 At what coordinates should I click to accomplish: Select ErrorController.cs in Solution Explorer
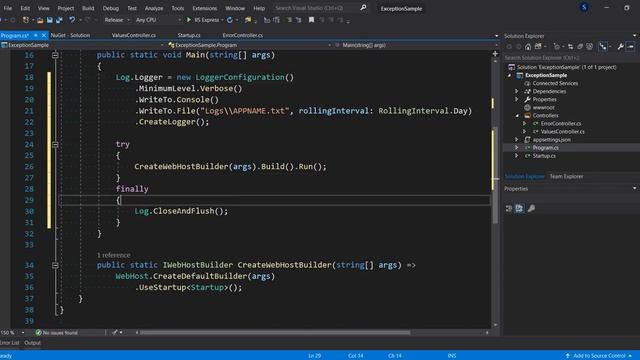coord(561,124)
